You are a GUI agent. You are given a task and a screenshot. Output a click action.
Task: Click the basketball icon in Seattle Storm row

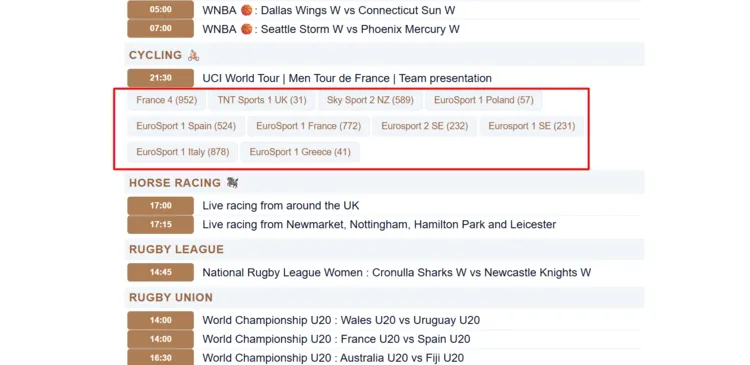pos(246,29)
